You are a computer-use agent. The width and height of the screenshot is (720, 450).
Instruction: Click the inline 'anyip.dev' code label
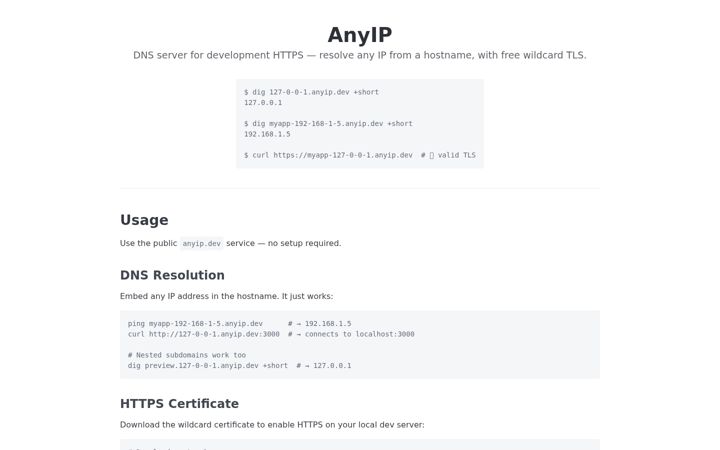(202, 243)
